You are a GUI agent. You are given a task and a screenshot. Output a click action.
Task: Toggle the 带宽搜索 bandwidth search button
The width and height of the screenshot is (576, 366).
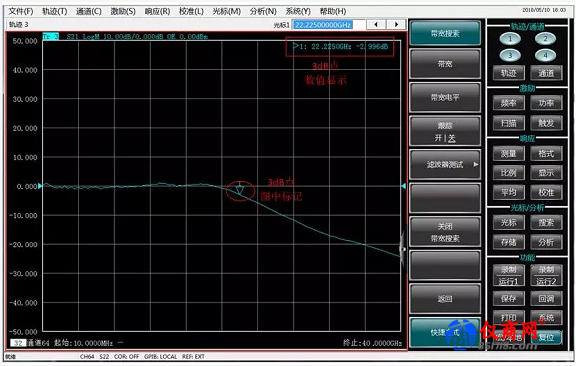445,33
